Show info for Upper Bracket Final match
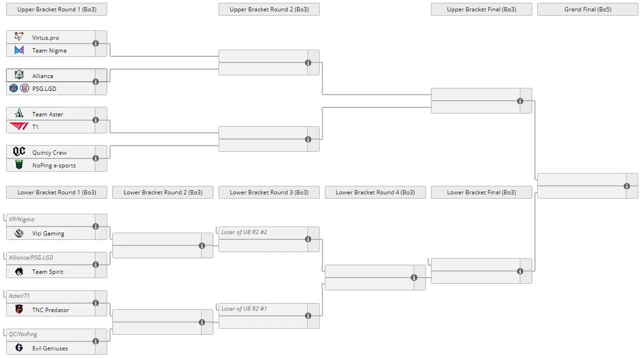Screen dimensions: 644x358 [x=520, y=101]
